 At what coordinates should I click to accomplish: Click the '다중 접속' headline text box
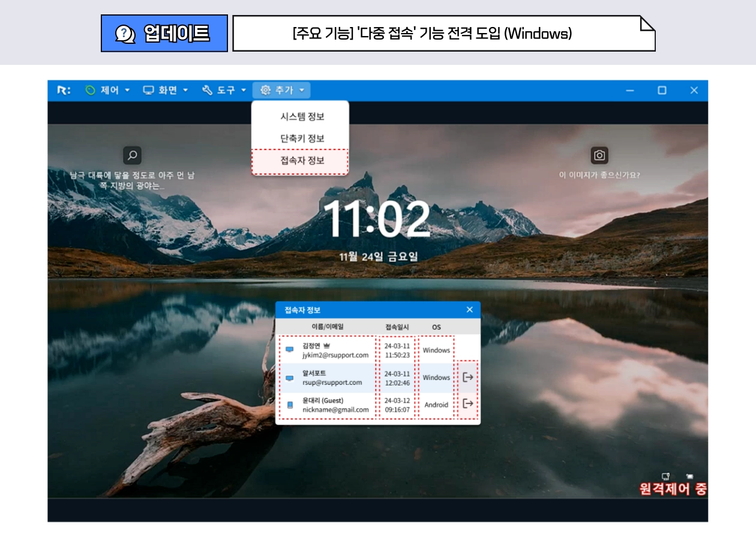point(444,34)
